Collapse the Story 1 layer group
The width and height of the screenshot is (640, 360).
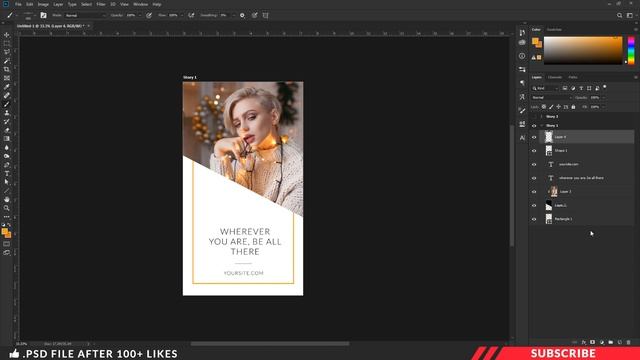click(542, 126)
